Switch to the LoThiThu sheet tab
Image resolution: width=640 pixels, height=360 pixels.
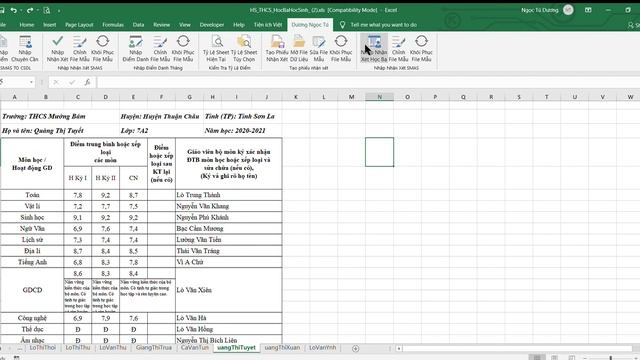point(78,348)
